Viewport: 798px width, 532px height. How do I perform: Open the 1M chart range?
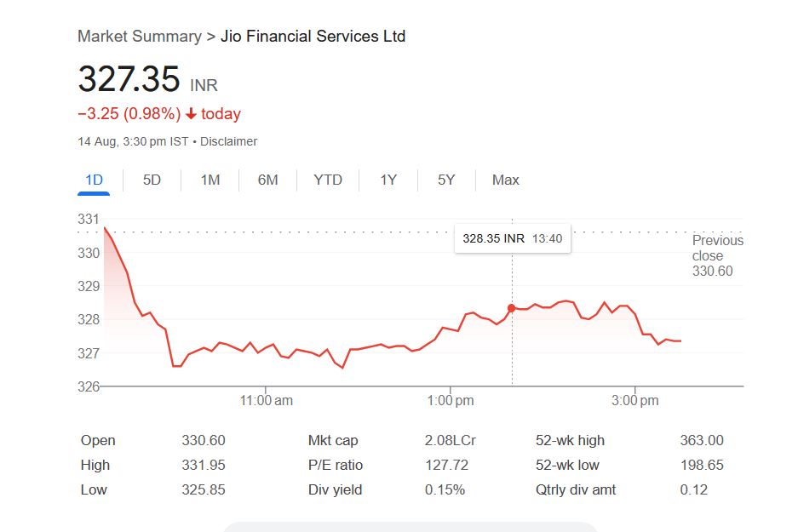click(210, 180)
